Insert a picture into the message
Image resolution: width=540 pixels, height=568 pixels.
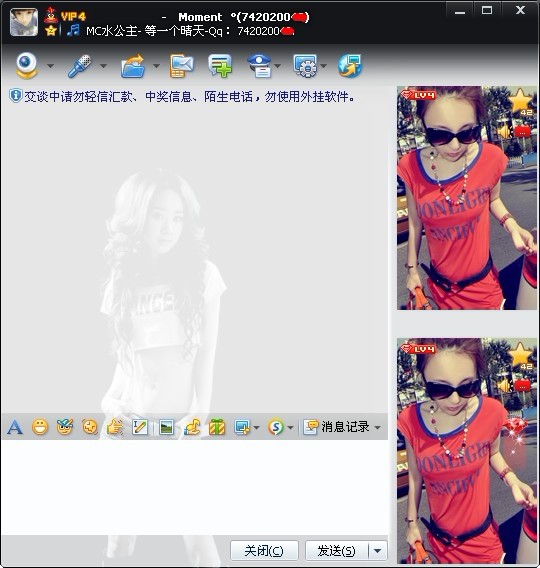pos(166,427)
